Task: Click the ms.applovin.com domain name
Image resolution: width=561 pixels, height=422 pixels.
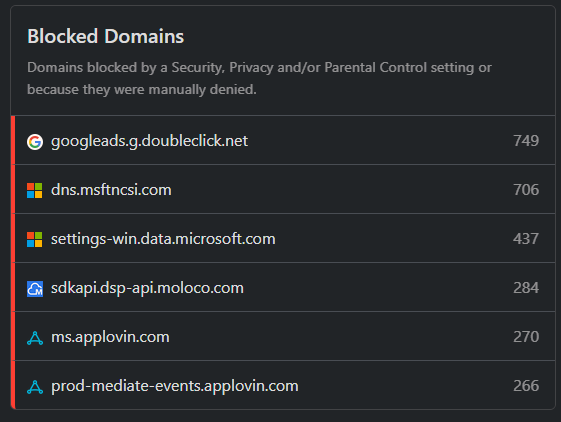Action: (110, 337)
